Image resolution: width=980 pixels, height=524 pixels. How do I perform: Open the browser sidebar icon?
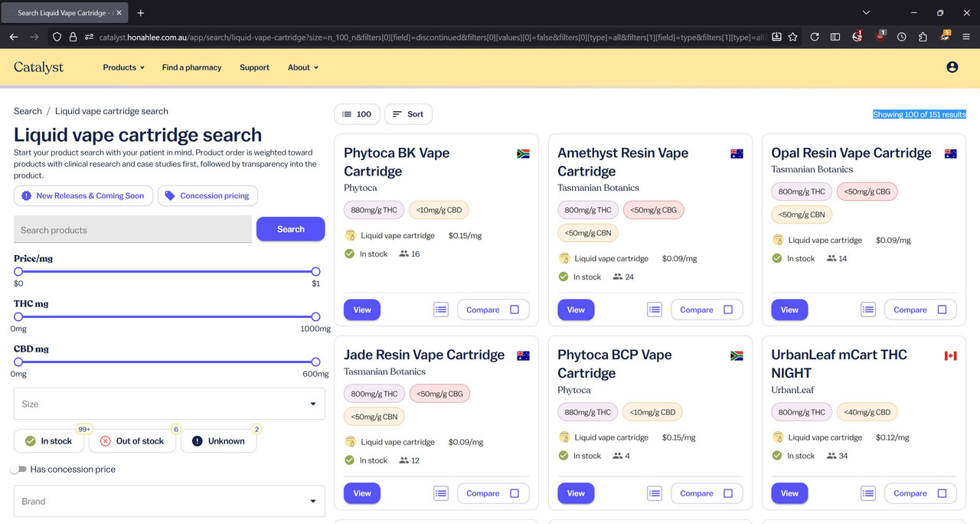coord(835,37)
